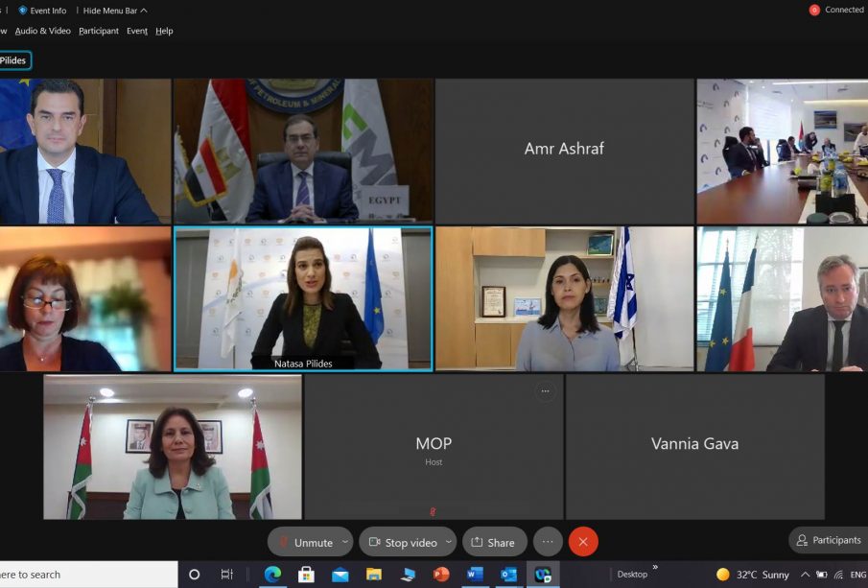868x588 pixels.
Task: Collapse the menu bar with Hide Menu Bar
Action: click(x=115, y=11)
